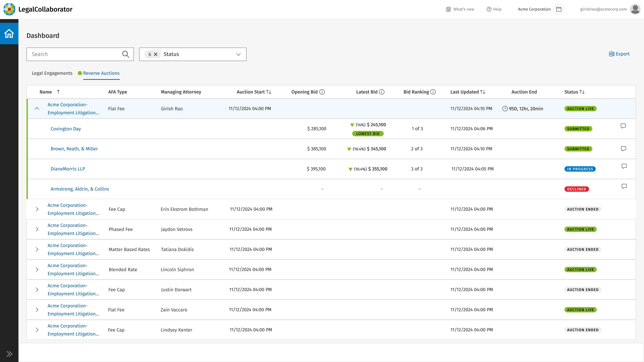Open the Brown, Reath, & Miller link
The height and width of the screenshot is (362, 644).
pos(74,149)
